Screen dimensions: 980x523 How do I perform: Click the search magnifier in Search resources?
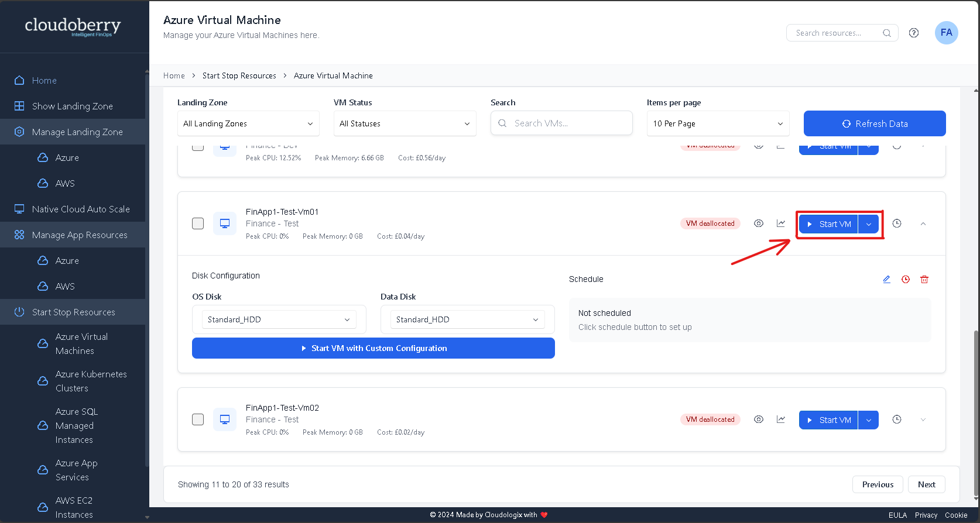click(886, 33)
